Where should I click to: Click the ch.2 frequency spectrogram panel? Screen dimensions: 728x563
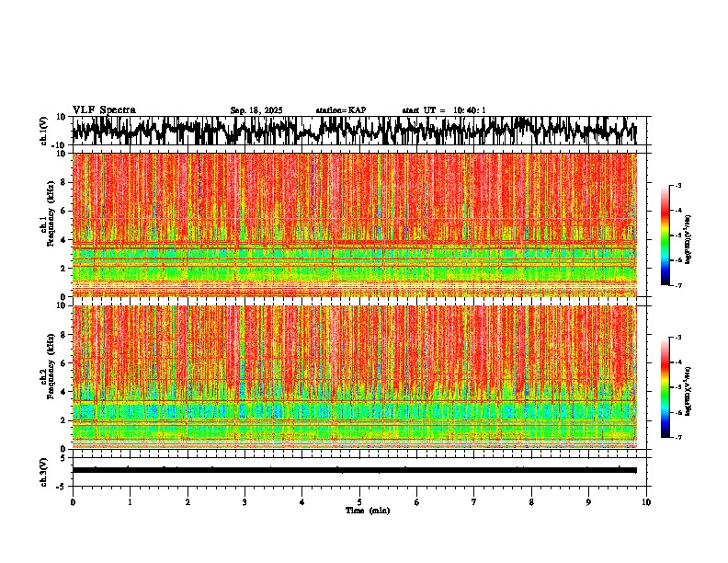pyautogui.click(x=354, y=377)
